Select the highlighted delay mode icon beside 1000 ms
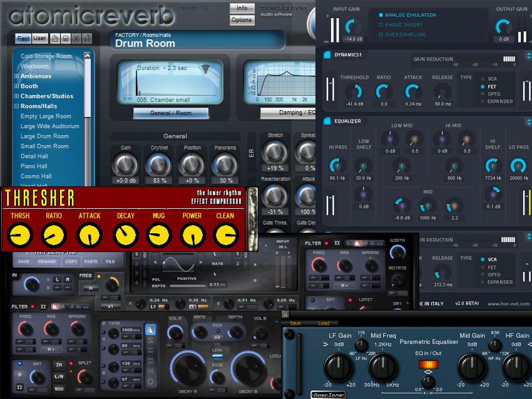 click(150, 330)
